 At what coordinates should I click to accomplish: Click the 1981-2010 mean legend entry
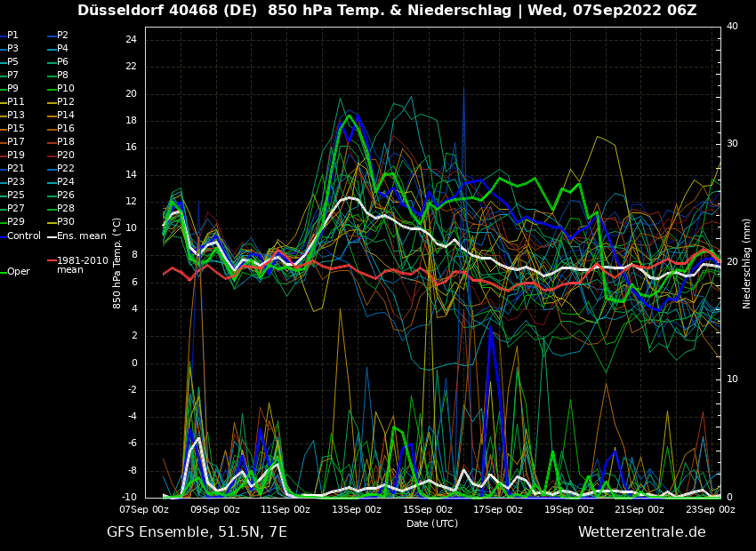[x=82, y=265]
